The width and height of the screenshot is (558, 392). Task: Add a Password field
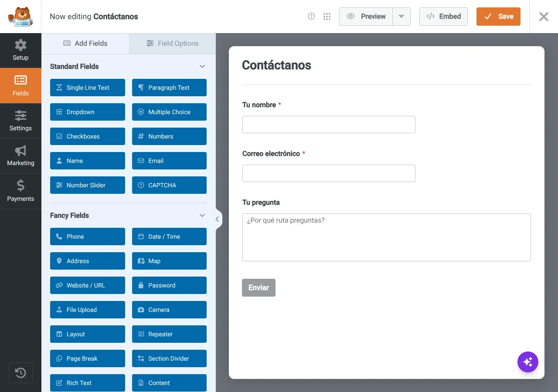coord(169,285)
